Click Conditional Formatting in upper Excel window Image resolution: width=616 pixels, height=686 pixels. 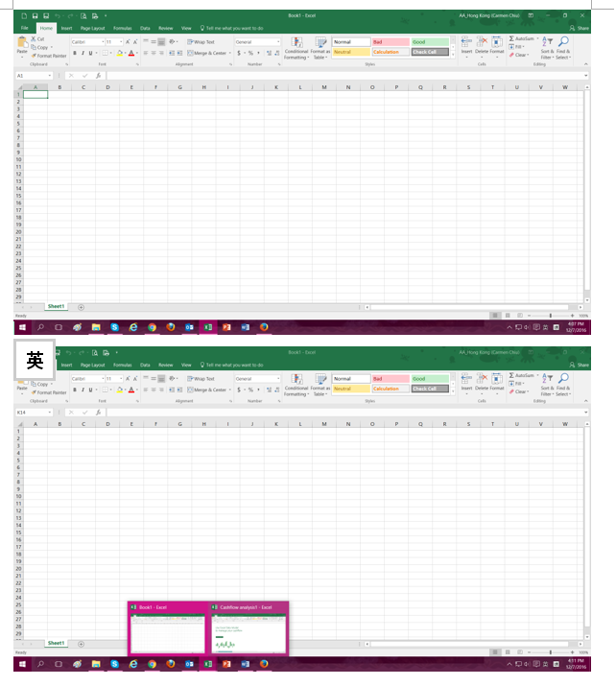[x=296, y=48]
